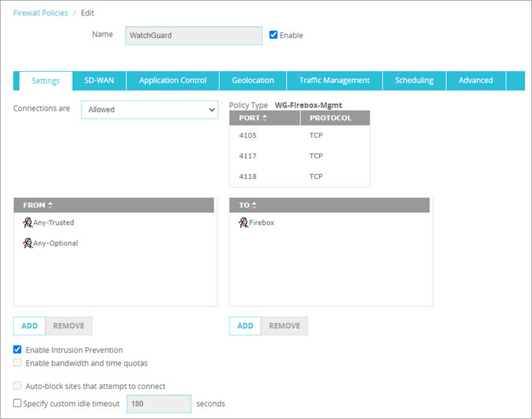Follow the Firewall Policies breadcrumb link
Image resolution: width=532 pixels, height=419 pixels.
[40, 13]
